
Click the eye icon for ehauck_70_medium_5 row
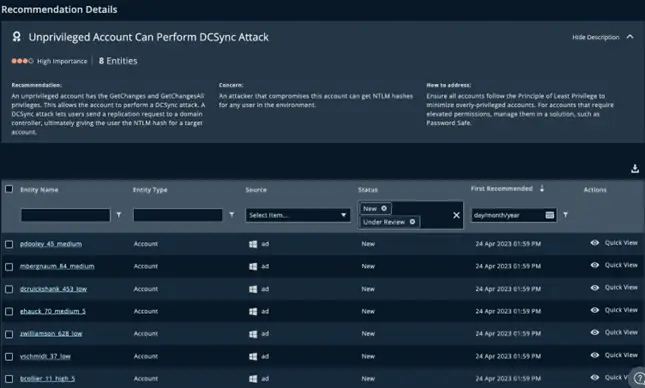pyautogui.click(x=595, y=310)
